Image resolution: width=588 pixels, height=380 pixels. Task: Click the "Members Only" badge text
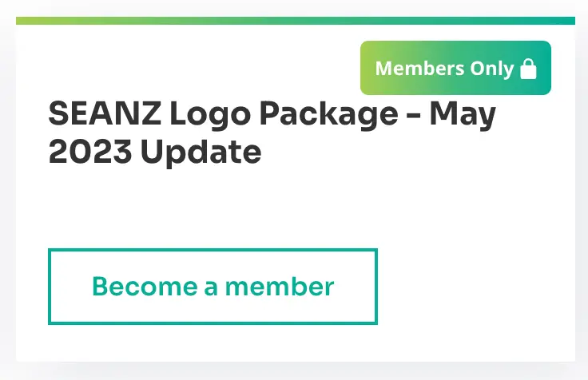[444, 69]
